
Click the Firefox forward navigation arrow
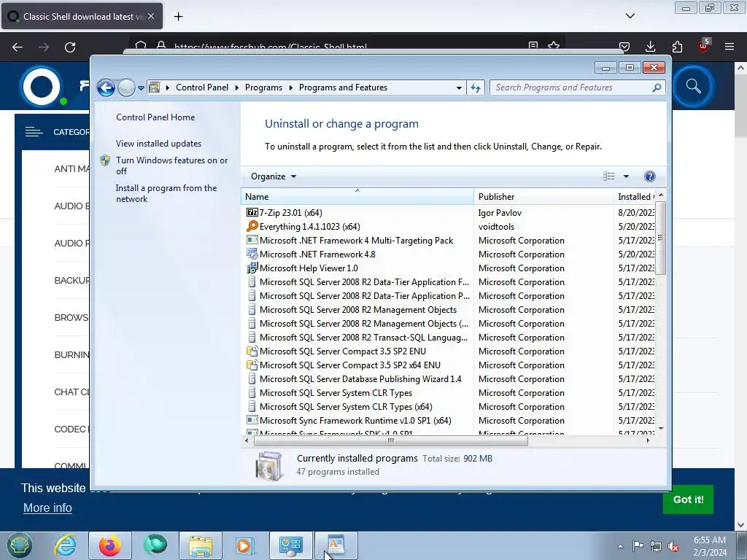[44, 47]
